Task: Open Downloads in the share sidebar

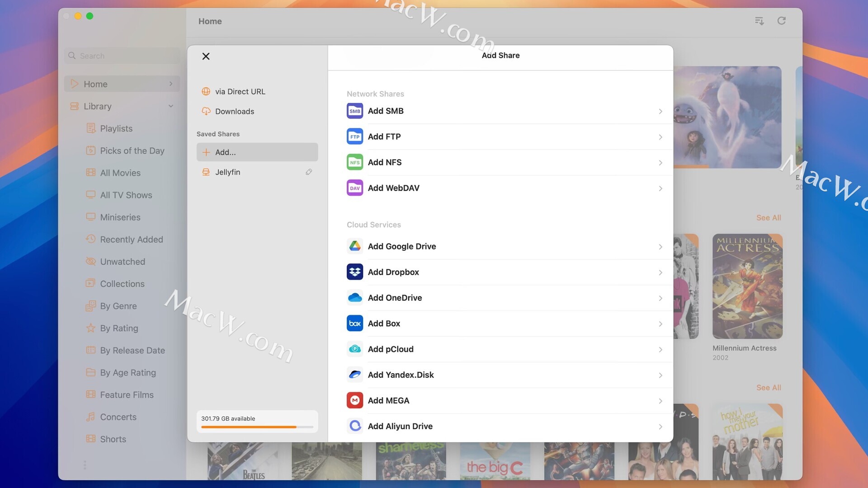Action: click(x=234, y=112)
